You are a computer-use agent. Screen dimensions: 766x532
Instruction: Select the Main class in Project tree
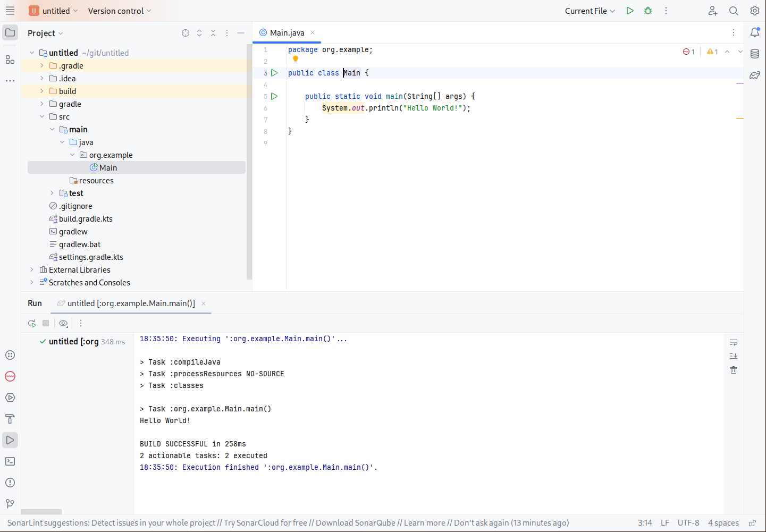point(108,167)
